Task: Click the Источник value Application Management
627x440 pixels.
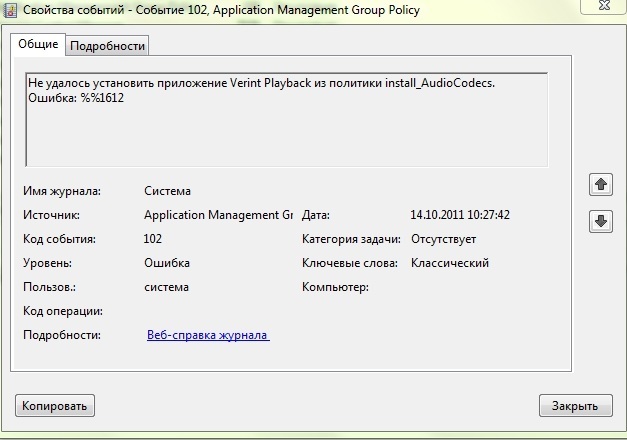Action: 218,215
